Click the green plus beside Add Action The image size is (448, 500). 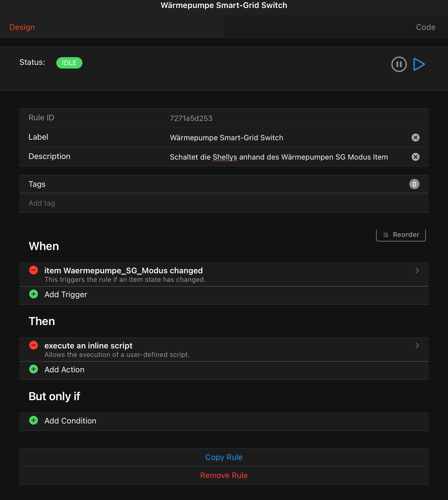34,369
